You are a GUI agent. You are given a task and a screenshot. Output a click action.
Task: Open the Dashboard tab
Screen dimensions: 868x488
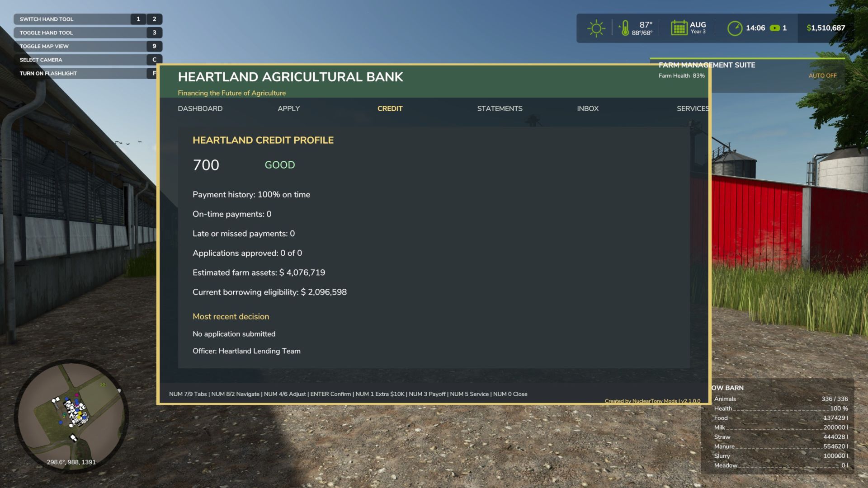200,108
